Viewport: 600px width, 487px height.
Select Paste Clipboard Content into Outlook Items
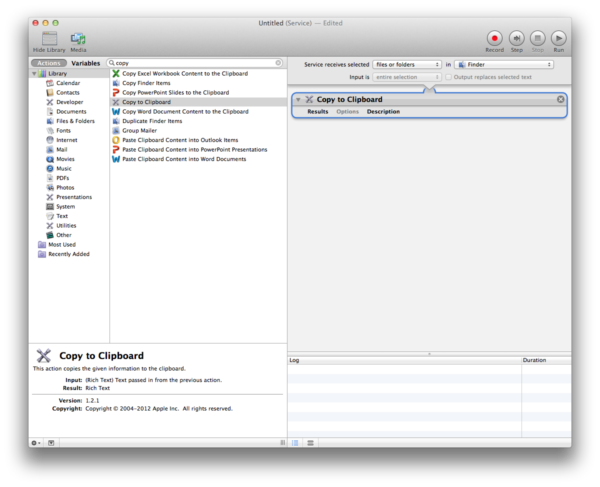tap(199, 140)
